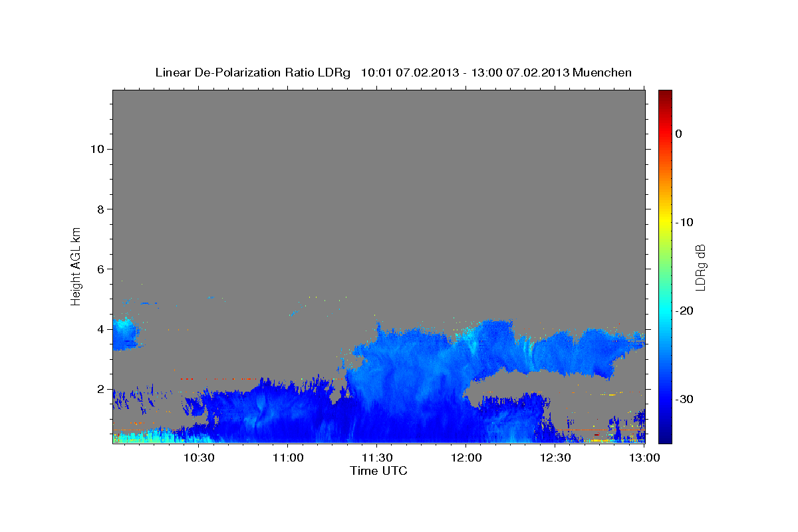The image size is (798, 532).
Task: Click the 13:00 time tick label
Action: [644, 458]
